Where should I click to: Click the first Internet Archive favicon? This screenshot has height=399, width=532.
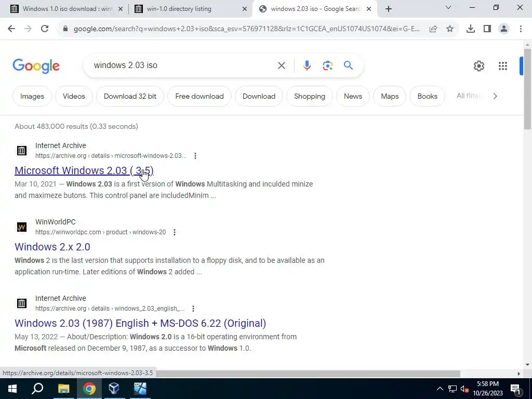coord(22,151)
